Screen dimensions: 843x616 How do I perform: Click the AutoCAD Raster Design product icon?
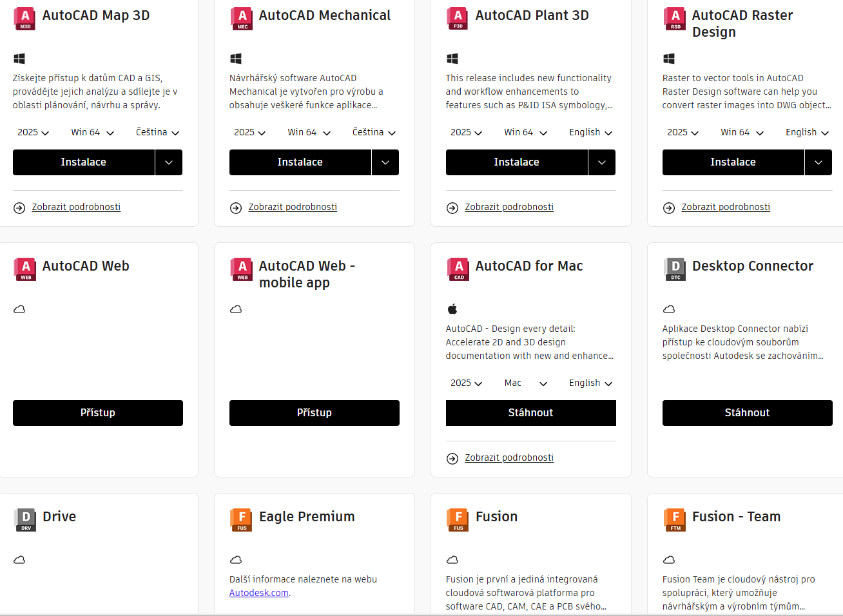(675, 19)
